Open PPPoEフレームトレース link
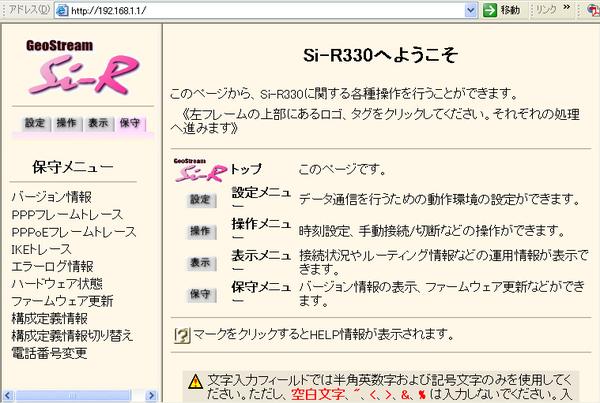The image size is (600, 403). click(x=74, y=232)
